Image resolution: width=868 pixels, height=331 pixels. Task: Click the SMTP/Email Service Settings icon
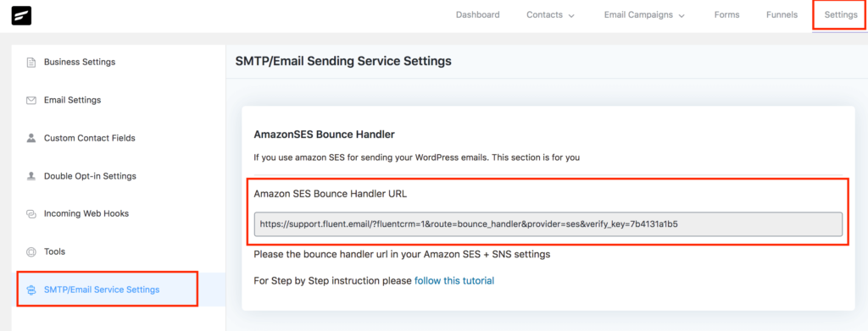(x=31, y=290)
